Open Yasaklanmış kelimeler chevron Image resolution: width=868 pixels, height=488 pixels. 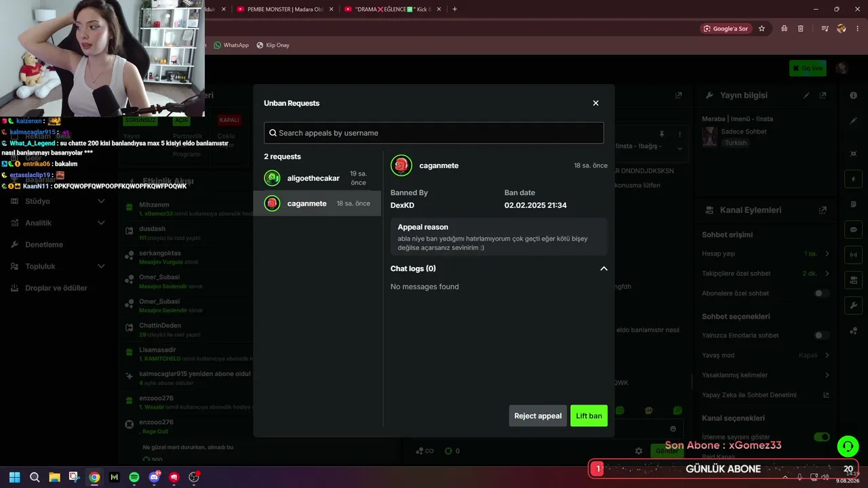pyautogui.click(x=827, y=375)
